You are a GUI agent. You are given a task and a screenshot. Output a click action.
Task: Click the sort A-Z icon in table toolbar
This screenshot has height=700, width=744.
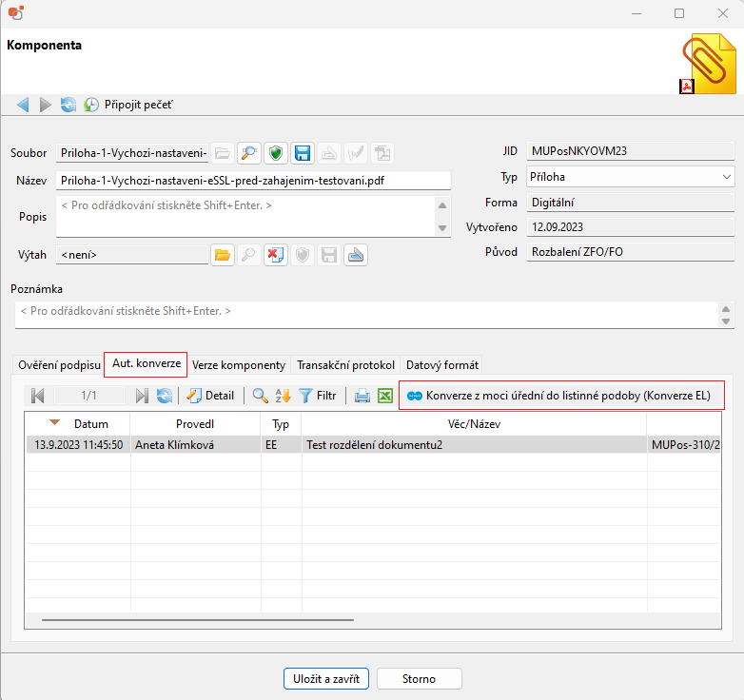pyautogui.click(x=284, y=396)
